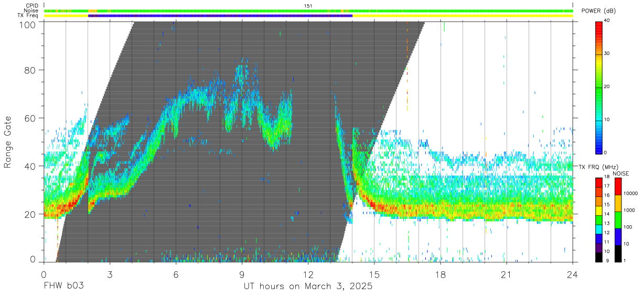Click the power colorbar
The width and height of the screenshot is (644, 297).
[599, 87]
